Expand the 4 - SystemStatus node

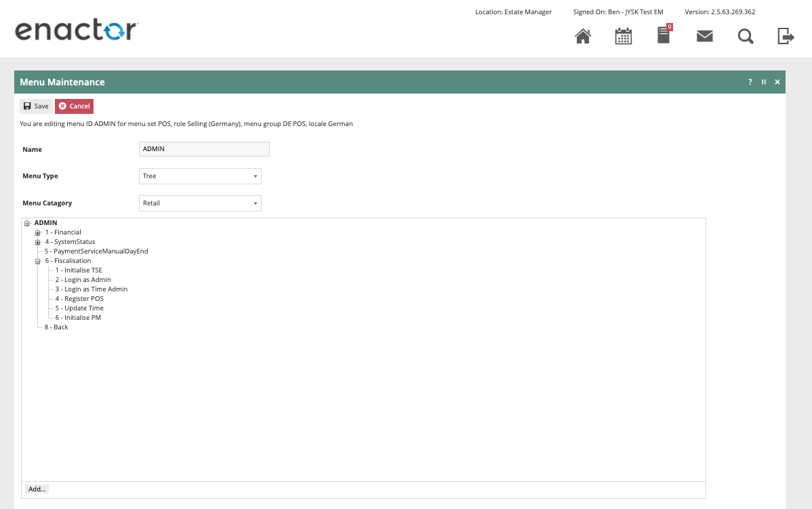38,242
